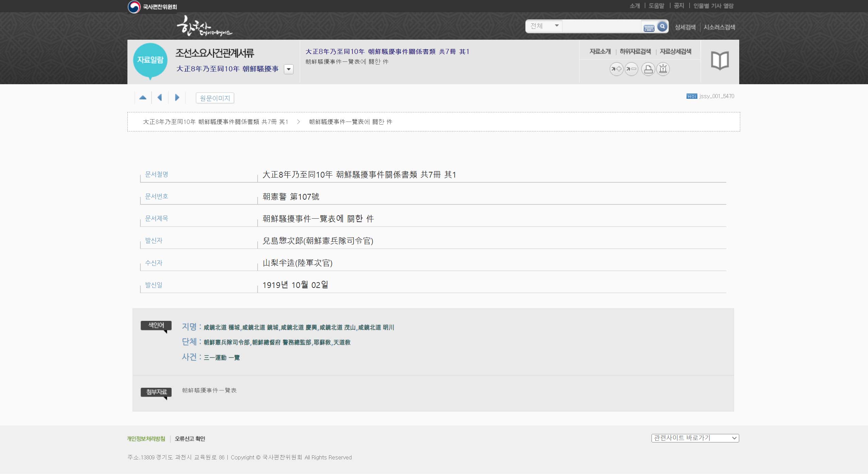This screenshot has height=474, width=868.
Task: Click the 원문이미지 button
Action: pyautogui.click(x=215, y=98)
